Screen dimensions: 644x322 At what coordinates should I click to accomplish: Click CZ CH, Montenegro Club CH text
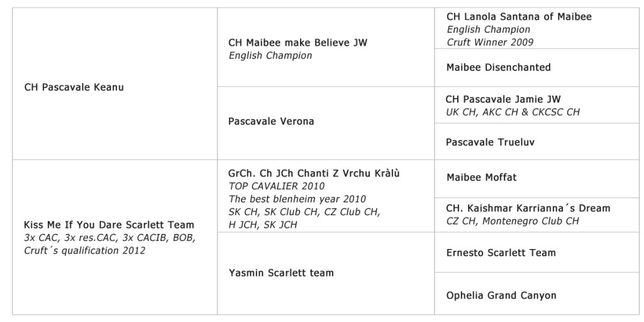[x=512, y=221]
